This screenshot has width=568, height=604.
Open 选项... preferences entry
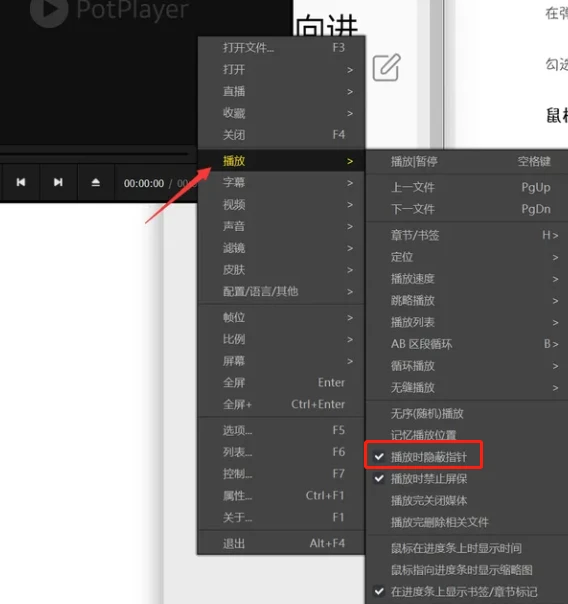pyautogui.click(x=281, y=430)
